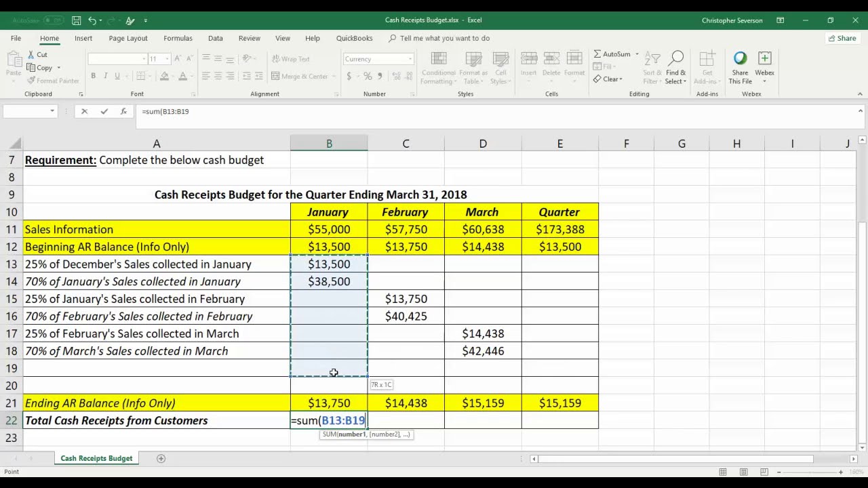The height and width of the screenshot is (488, 868).
Task: Click the account name Christopher Severson
Action: [732, 20]
